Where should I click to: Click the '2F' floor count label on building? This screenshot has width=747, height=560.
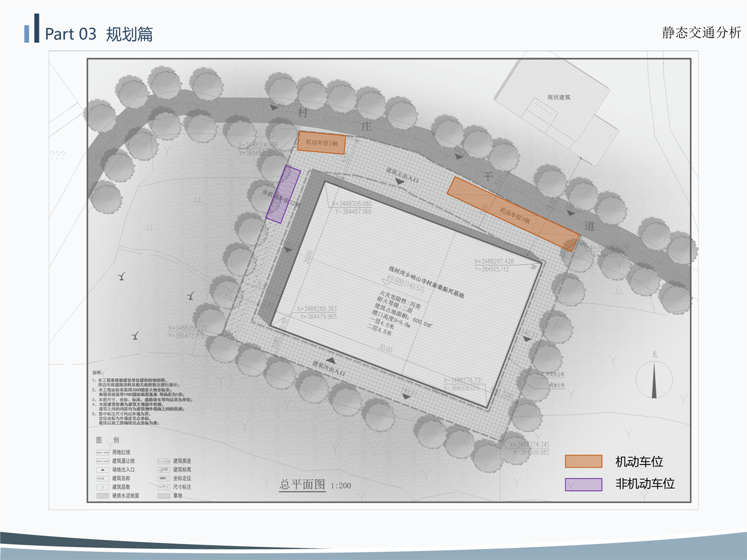(534, 267)
